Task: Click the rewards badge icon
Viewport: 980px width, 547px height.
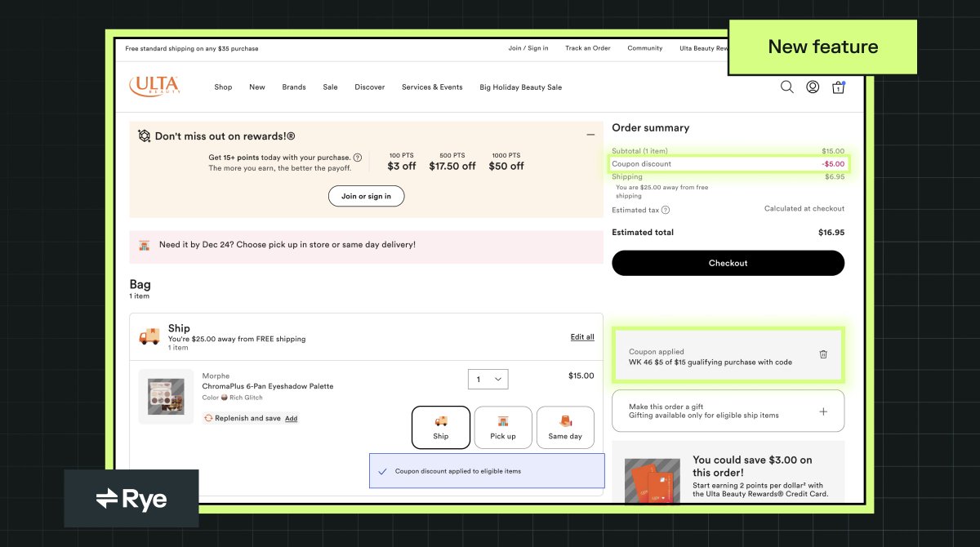Action: point(145,136)
